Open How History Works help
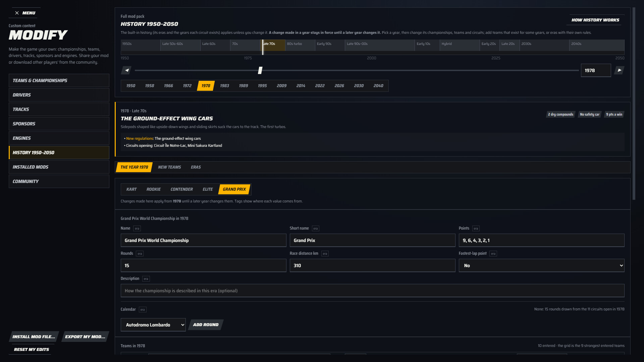This screenshot has width=644, height=362. [595, 20]
